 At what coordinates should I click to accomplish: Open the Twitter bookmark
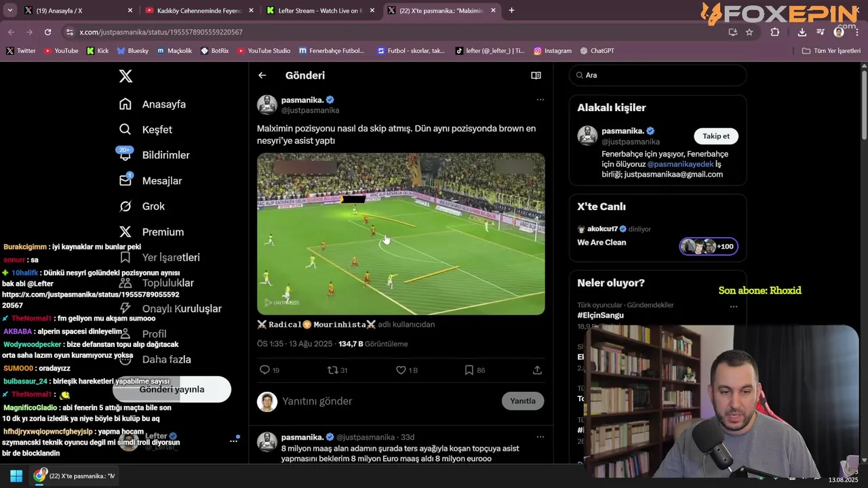21,51
